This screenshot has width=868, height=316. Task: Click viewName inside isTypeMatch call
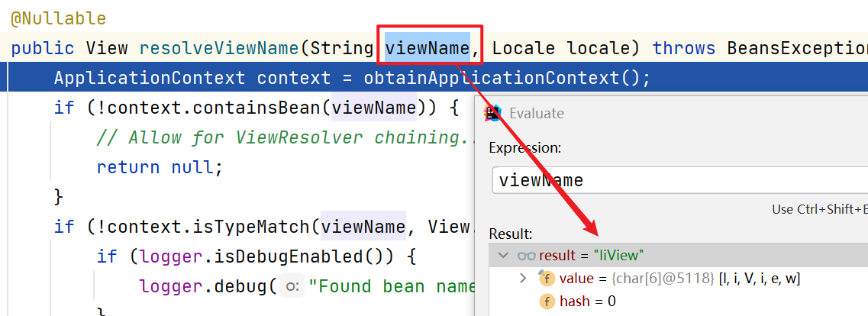[x=363, y=226]
